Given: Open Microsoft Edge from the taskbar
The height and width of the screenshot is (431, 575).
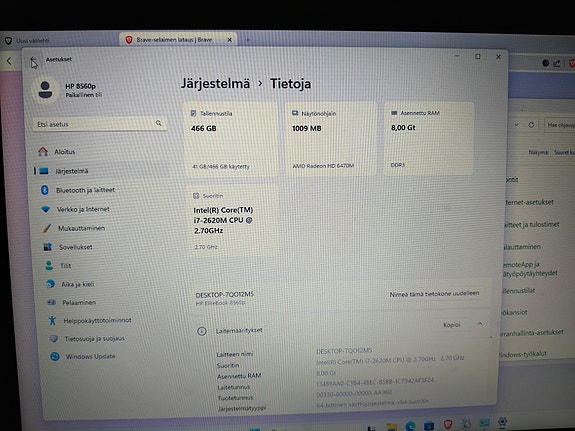Looking at the screenshot, I should pos(410,426).
